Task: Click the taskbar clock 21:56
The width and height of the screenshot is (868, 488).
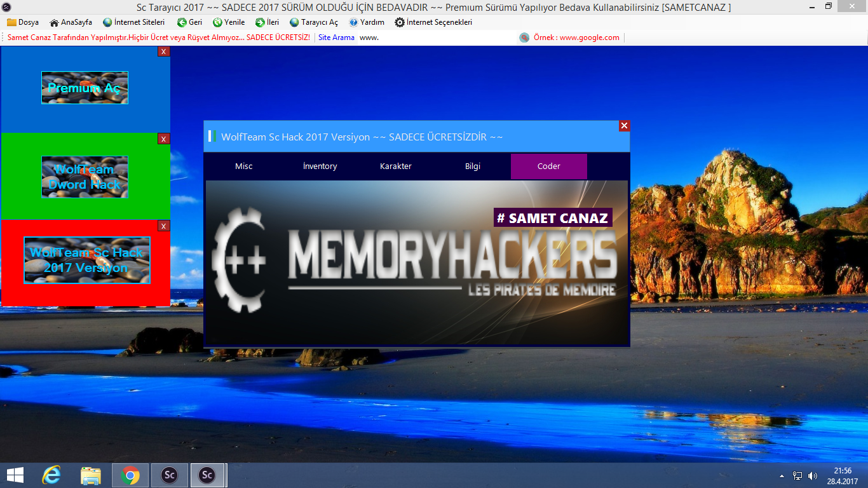Action: [x=843, y=471]
